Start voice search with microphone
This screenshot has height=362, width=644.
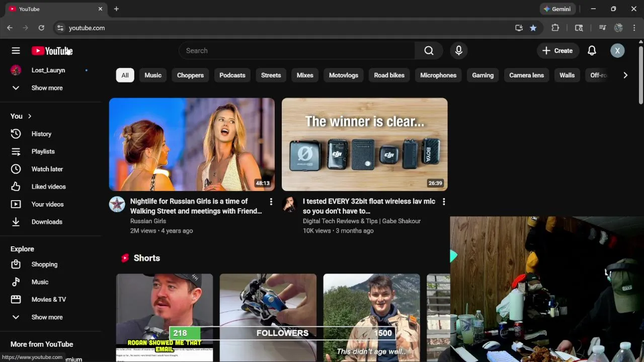point(458,50)
